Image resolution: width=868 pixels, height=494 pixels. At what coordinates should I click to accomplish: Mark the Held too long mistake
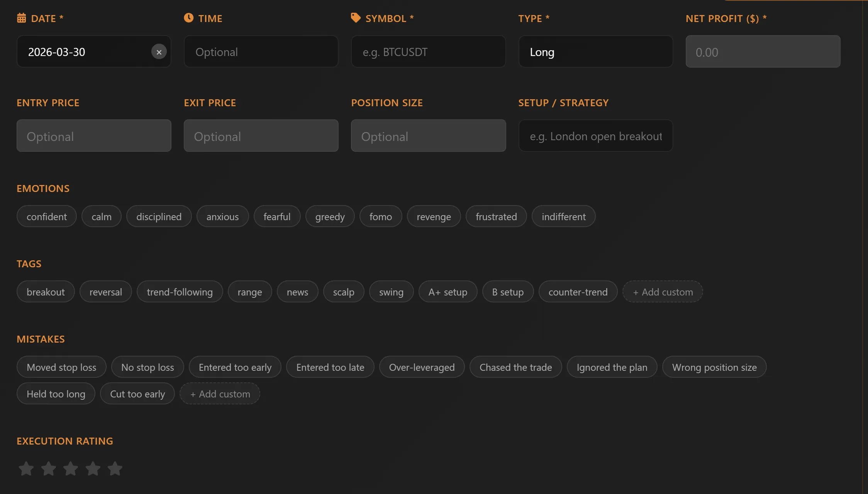(x=56, y=394)
